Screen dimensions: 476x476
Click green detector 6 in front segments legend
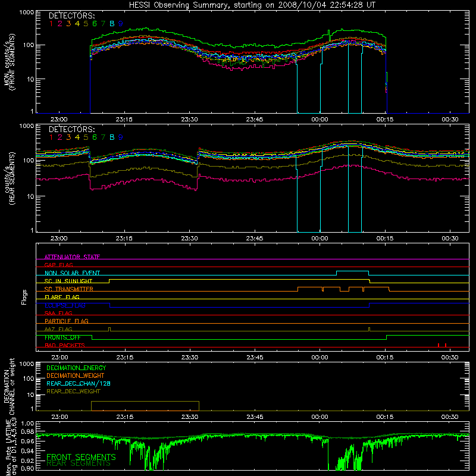[x=95, y=23]
